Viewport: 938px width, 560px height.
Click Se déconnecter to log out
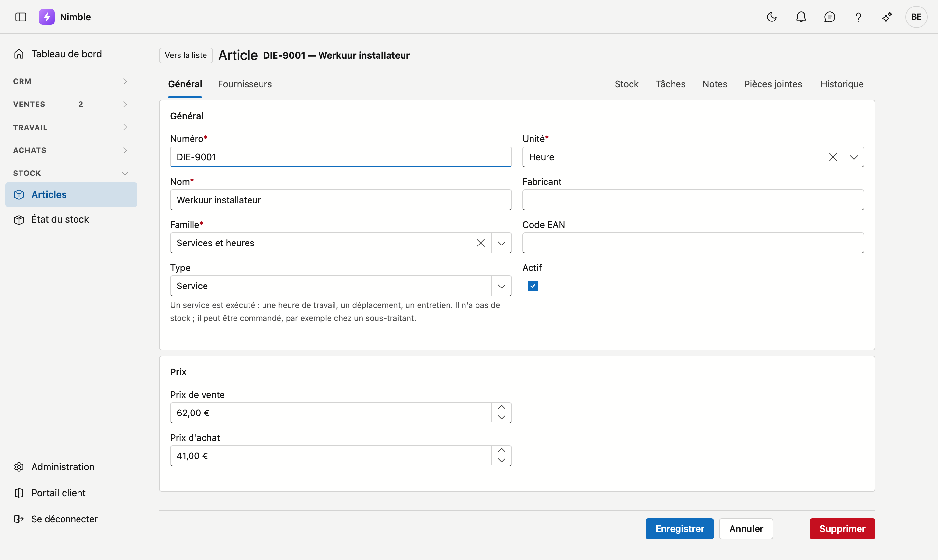(x=71, y=519)
